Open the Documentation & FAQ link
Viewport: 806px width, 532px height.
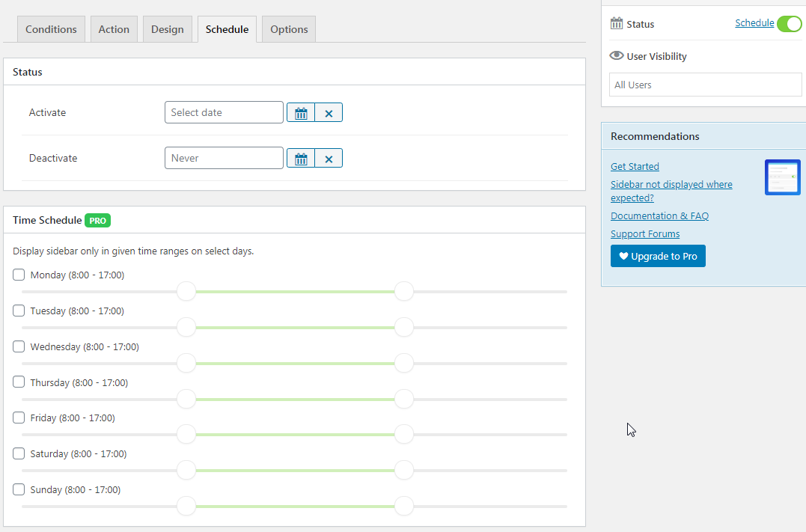(x=659, y=216)
